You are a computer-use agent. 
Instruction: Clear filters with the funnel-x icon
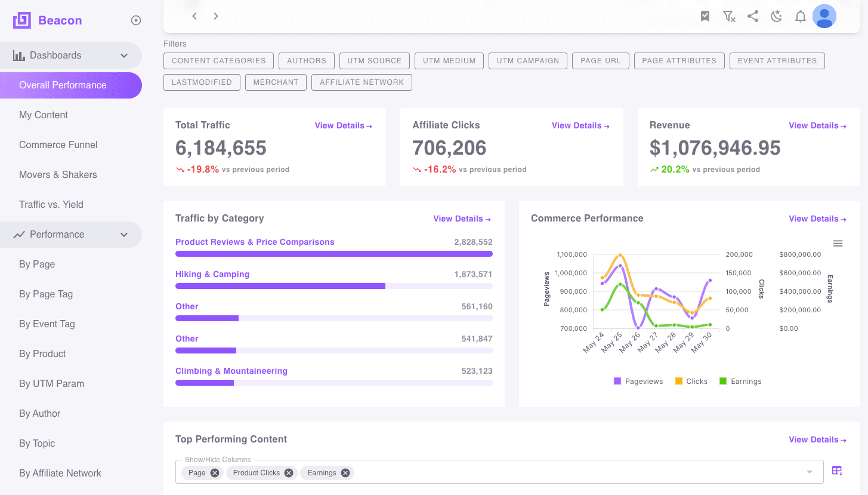[x=729, y=17]
